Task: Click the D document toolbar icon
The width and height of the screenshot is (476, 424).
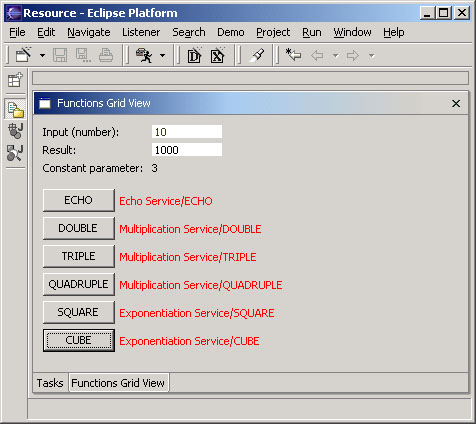Action: tap(195, 55)
